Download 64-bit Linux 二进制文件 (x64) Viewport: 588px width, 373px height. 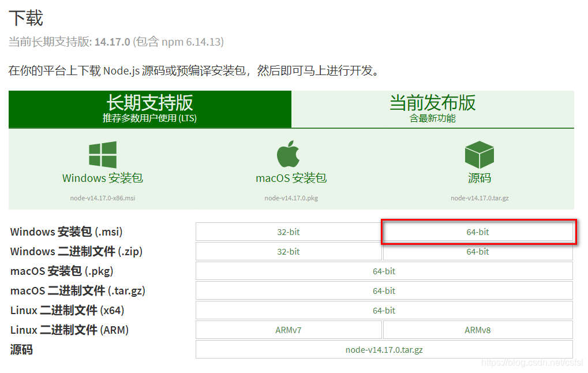(384, 310)
